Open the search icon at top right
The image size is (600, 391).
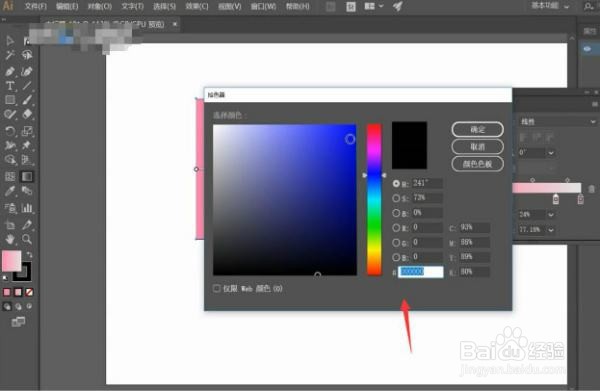coord(589,6)
